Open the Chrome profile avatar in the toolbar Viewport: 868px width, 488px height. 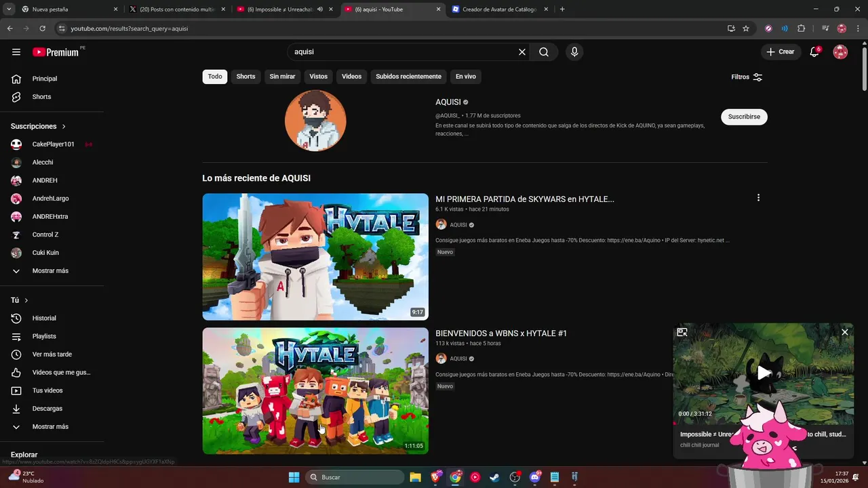click(842, 28)
